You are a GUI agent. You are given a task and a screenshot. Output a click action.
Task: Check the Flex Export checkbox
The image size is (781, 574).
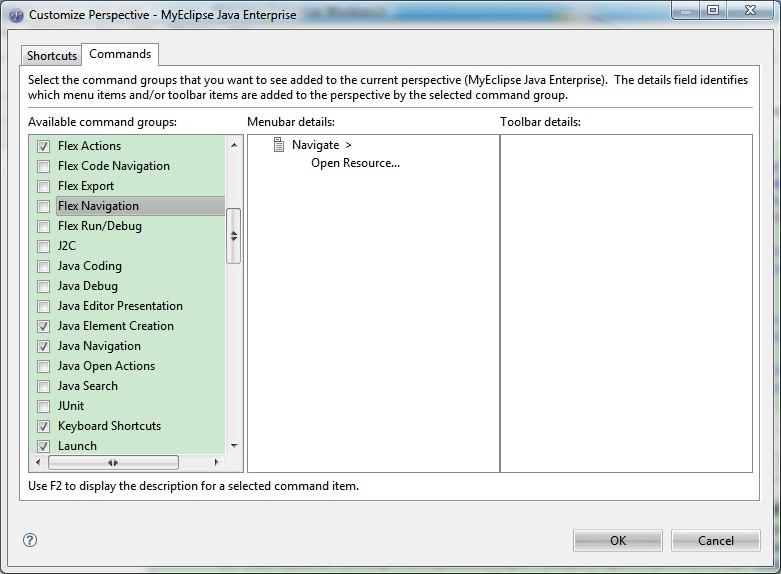point(43,186)
